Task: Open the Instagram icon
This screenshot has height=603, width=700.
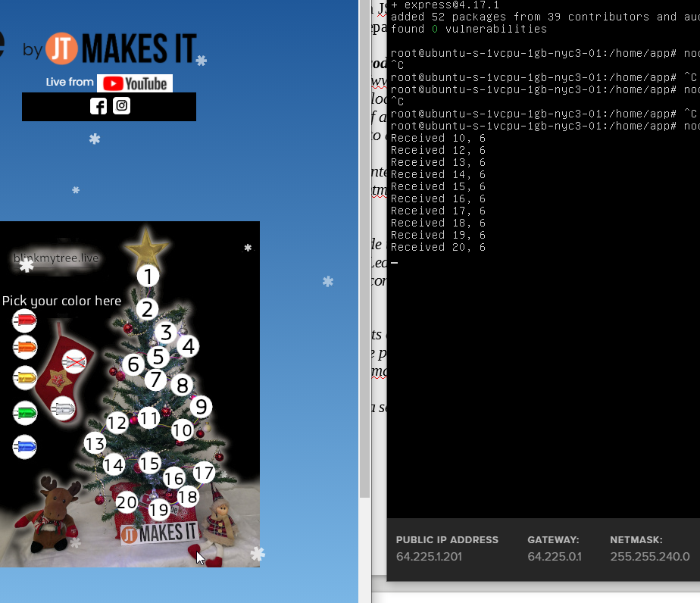Action: tap(121, 106)
